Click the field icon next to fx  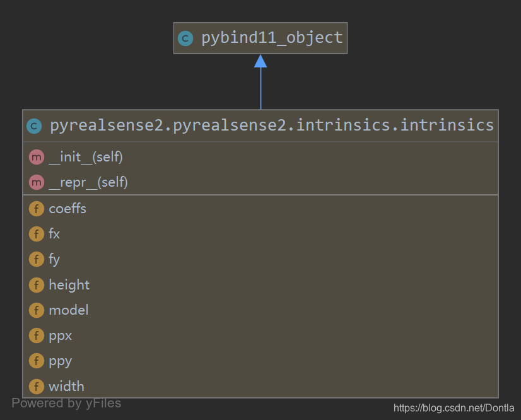click(x=37, y=234)
